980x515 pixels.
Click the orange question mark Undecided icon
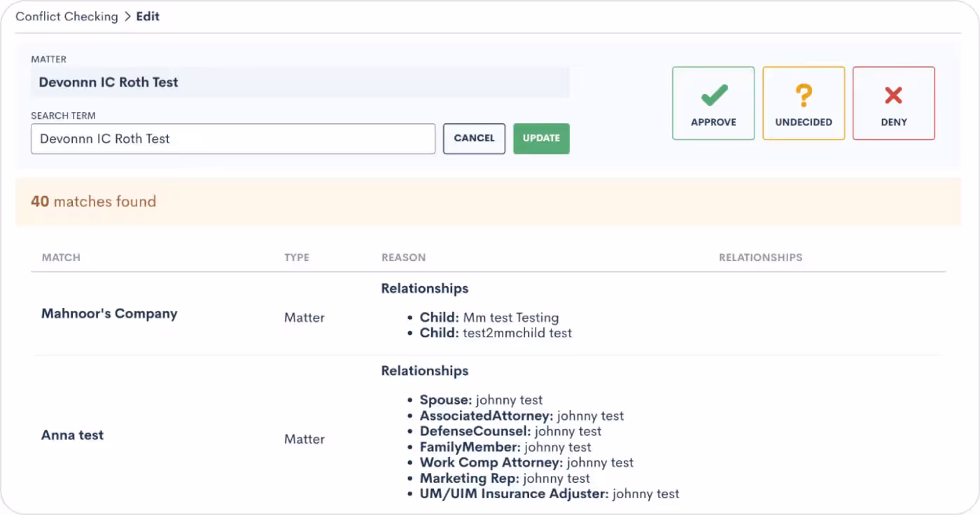pyautogui.click(x=804, y=95)
